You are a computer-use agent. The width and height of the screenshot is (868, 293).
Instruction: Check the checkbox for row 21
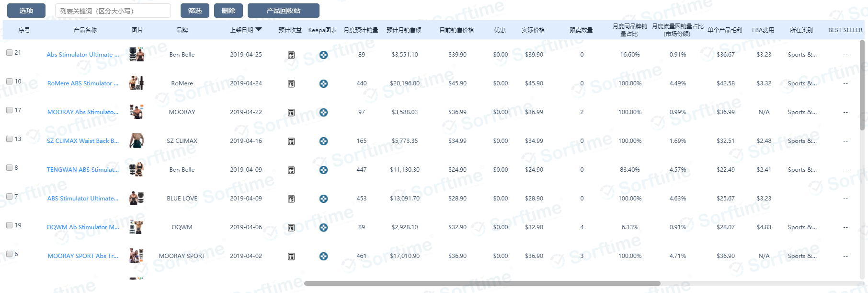(x=9, y=53)
